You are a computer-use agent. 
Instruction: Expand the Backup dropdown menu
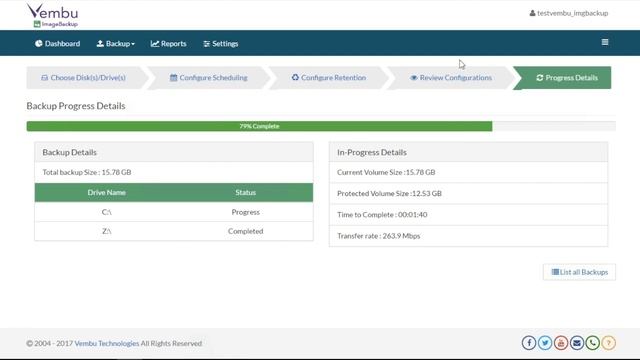116,44
